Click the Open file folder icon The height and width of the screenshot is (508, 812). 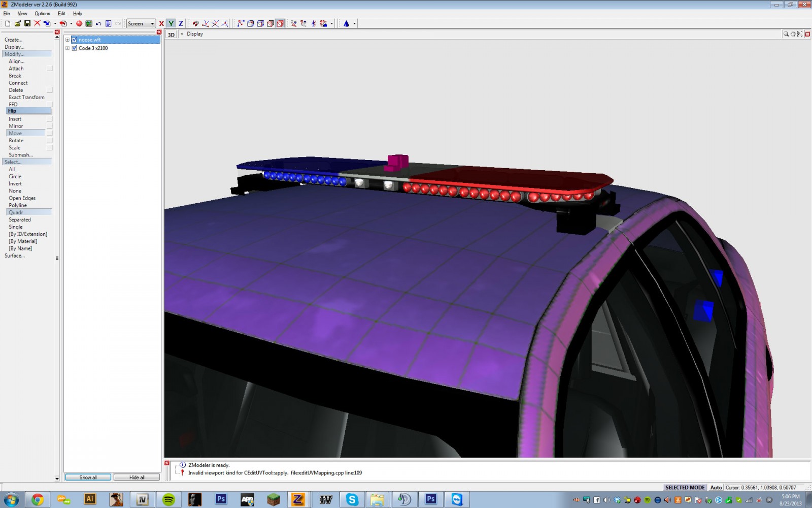[x=18, y=23]
